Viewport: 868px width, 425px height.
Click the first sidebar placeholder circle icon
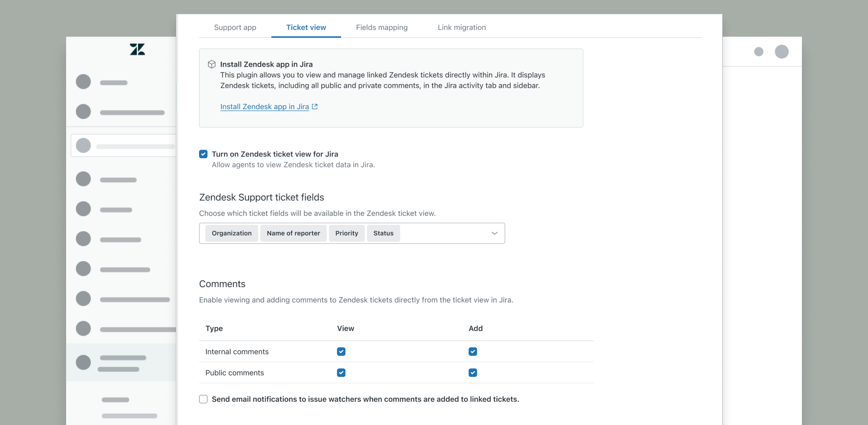pyautogui.click(x=83, y=82)
